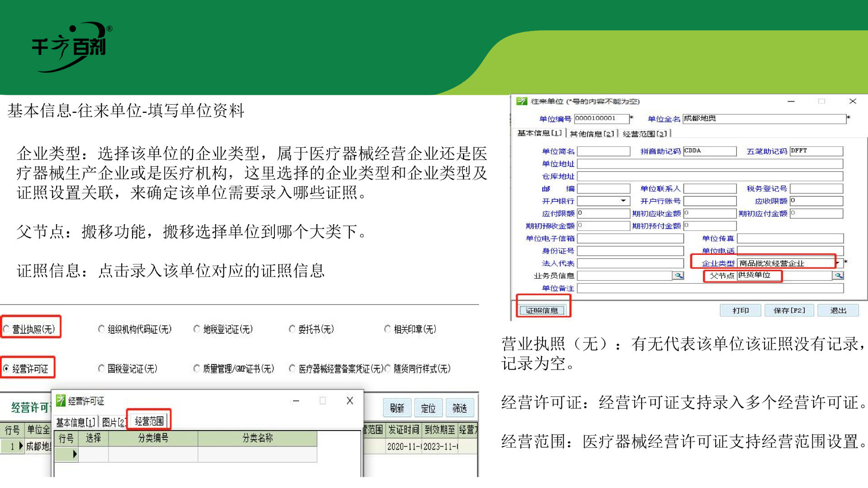Open the 业务员信息 lookup magnifier icon
Viewport: 868px width, 488px height.
click(679, 276)
